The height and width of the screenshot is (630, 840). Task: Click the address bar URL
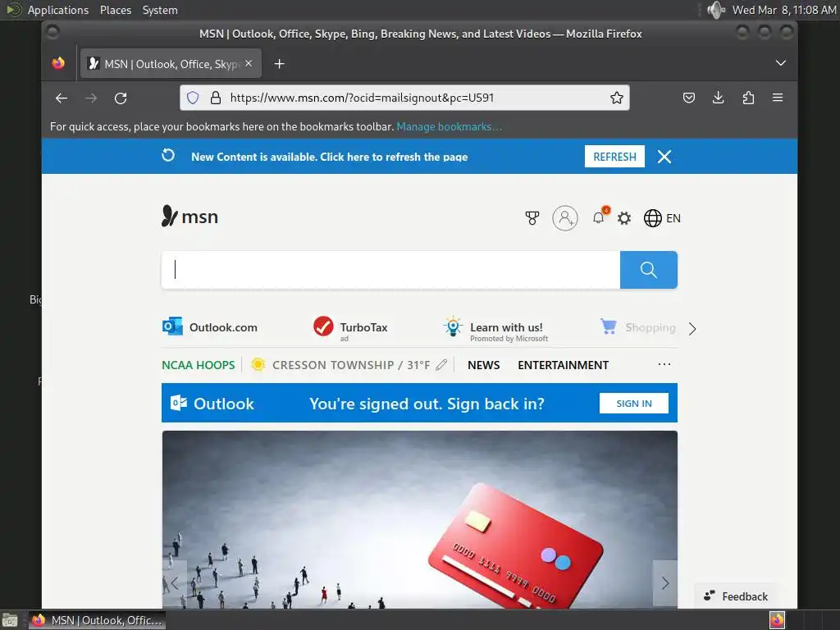pos(362,98)
